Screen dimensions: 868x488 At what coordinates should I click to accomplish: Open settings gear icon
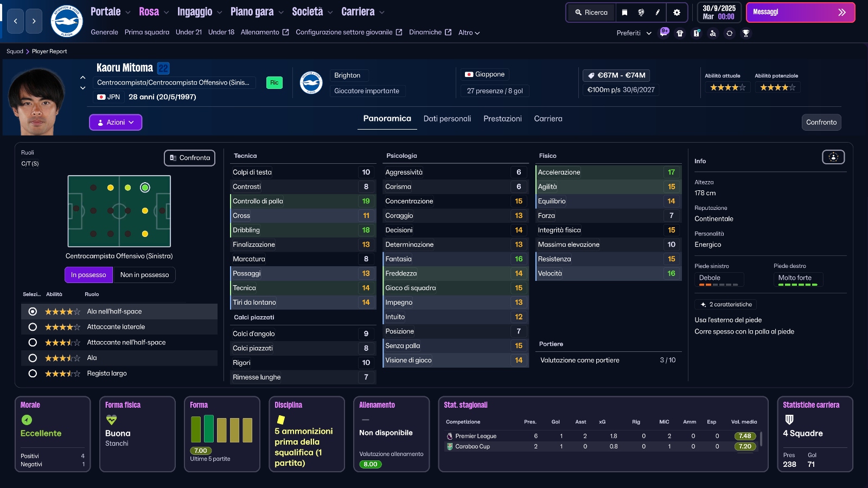coord(676,12)
